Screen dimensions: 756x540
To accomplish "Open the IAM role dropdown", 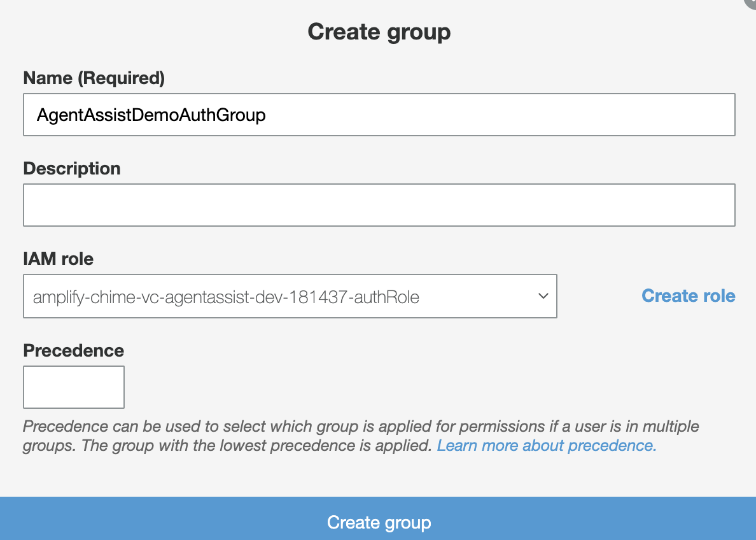I will 290,296.
